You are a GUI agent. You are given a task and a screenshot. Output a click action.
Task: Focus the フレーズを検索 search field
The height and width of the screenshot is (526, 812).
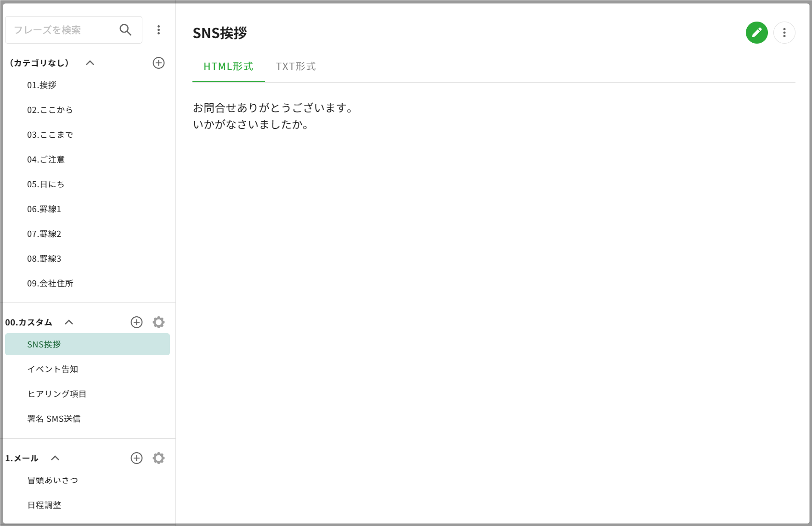click(62, 30)
